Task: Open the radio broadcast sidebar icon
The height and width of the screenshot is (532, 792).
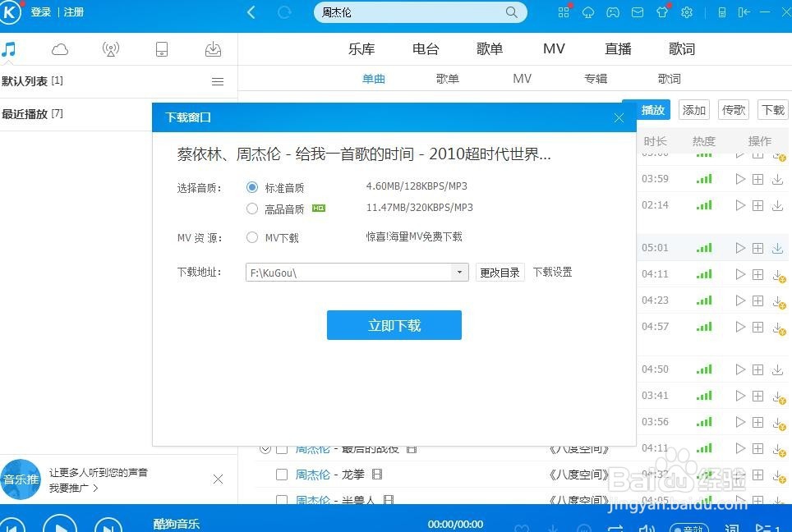Action: point(111,49)
